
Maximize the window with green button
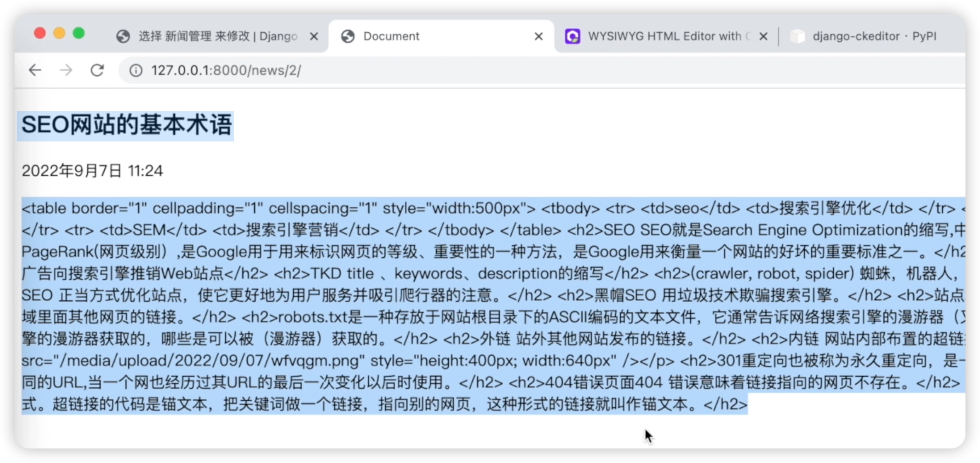point(79,33)
